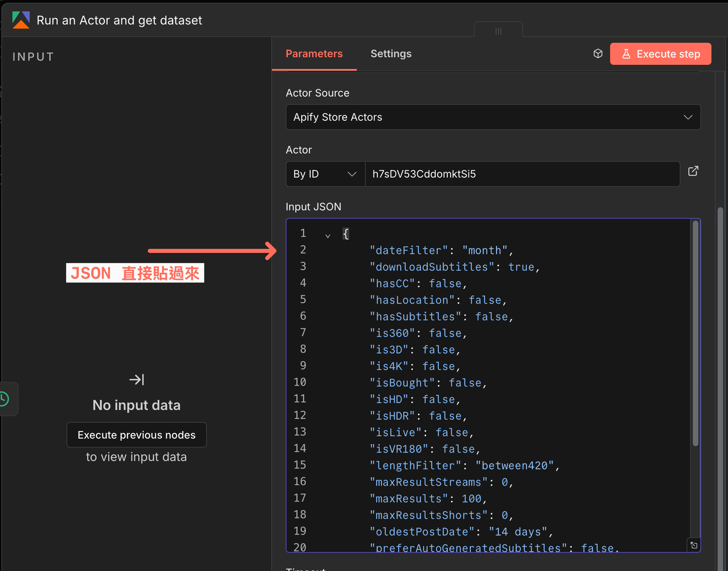Click the Actor ID input field
The height and width of the screenshot is (571, 728).
coord(522,174)
